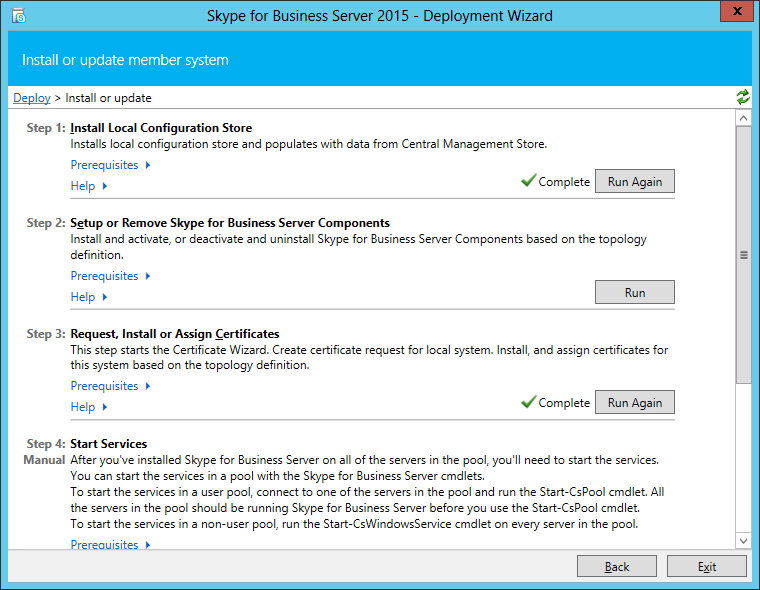The width and height of the screenshot is (760, 590).
Task: Expand Prerequisites under Step 2
Action: coord(111,276)
